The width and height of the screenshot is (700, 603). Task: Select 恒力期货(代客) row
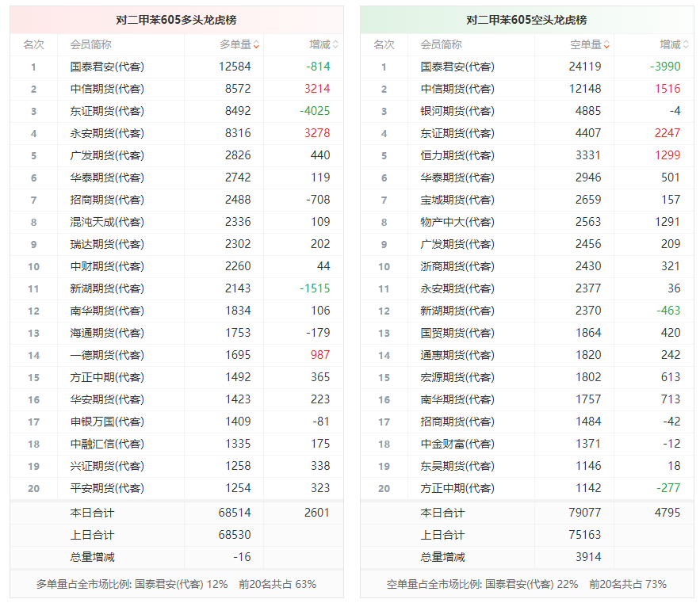[527, 156]
